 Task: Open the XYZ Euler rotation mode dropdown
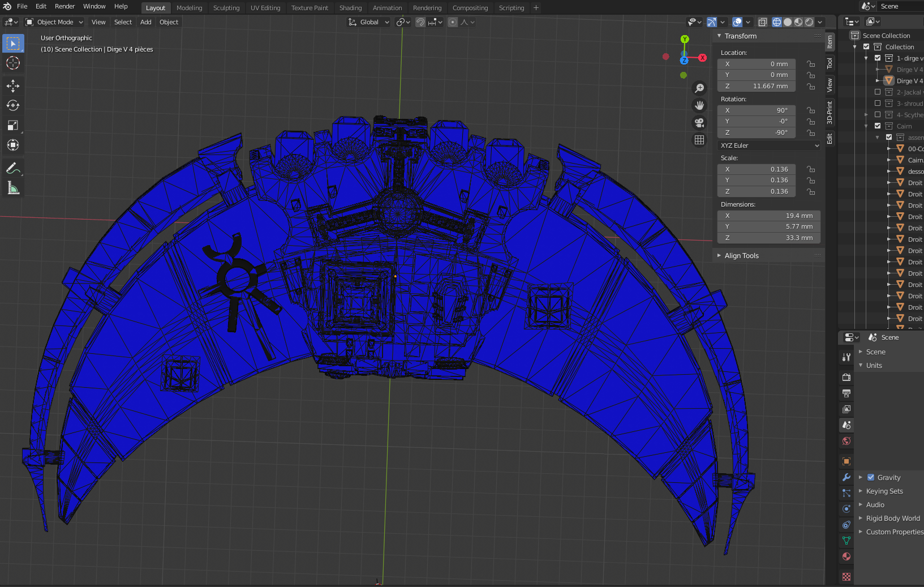tap(768, 145)
